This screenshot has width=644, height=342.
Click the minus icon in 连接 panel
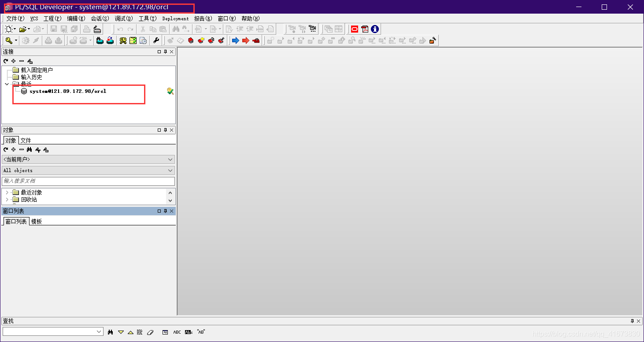point(22,61)
